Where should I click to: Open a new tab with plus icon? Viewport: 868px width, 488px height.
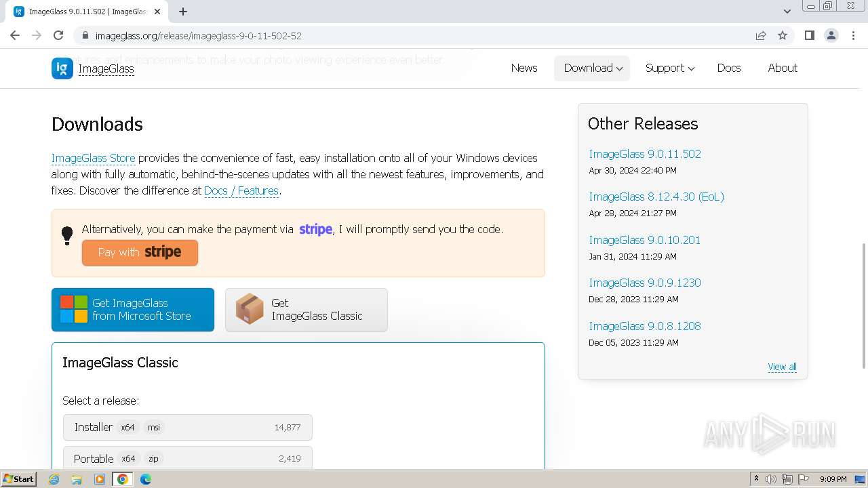tap(183, 12)
